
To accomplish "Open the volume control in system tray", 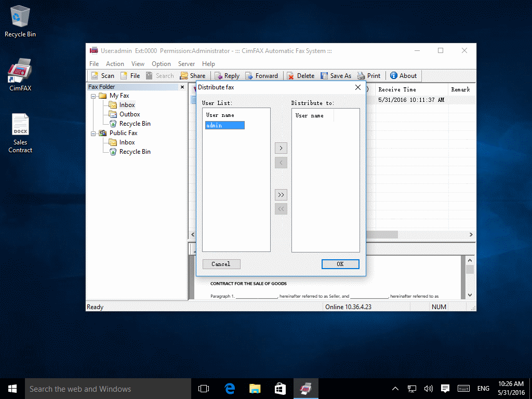I will [x=429, y=389].
